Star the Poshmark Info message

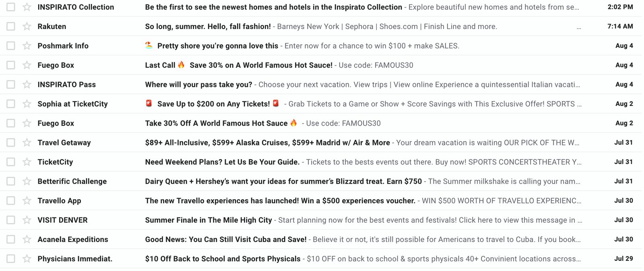(27, 46)
